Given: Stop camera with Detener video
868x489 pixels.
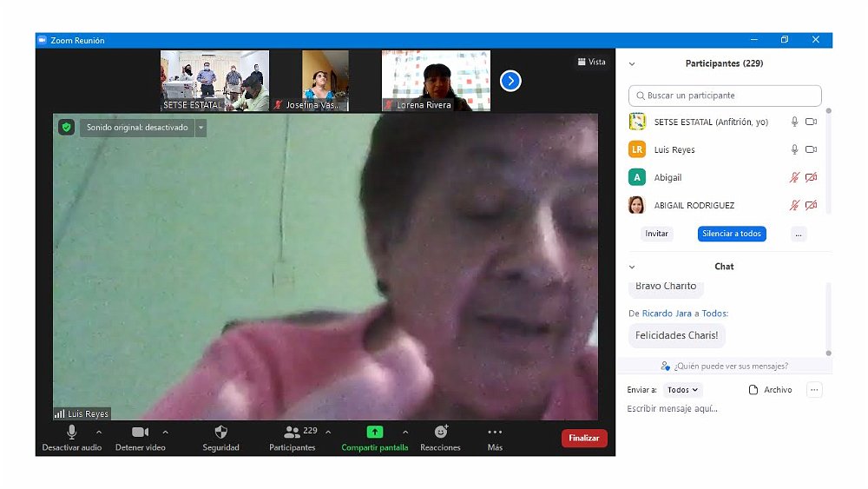Looking at the screenshot, I should pos(140,432).
